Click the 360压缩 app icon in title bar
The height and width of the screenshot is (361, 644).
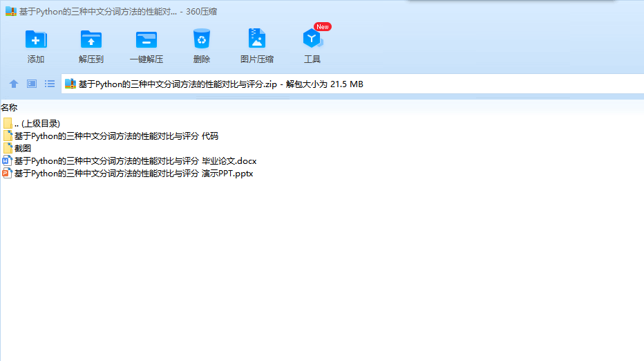click(x=10, y=12)
